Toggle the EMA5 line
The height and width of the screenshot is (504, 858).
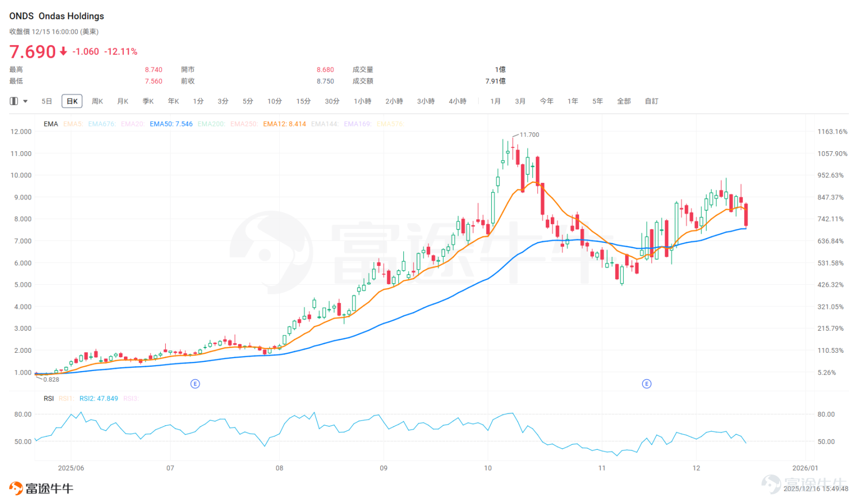(x=73, y=124)
